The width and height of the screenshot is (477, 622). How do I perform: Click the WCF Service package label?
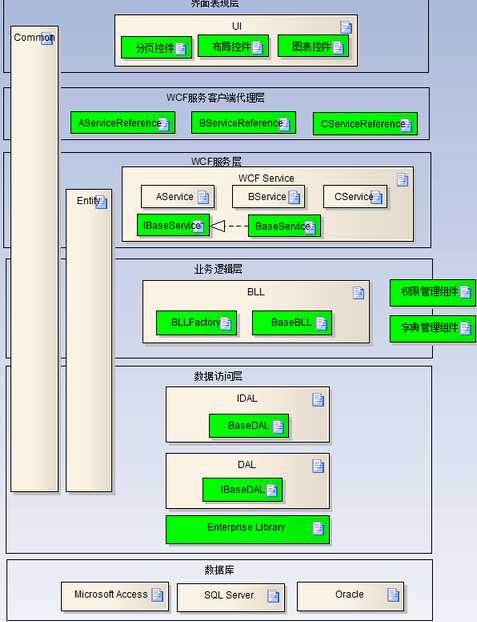tap(266, 179)
